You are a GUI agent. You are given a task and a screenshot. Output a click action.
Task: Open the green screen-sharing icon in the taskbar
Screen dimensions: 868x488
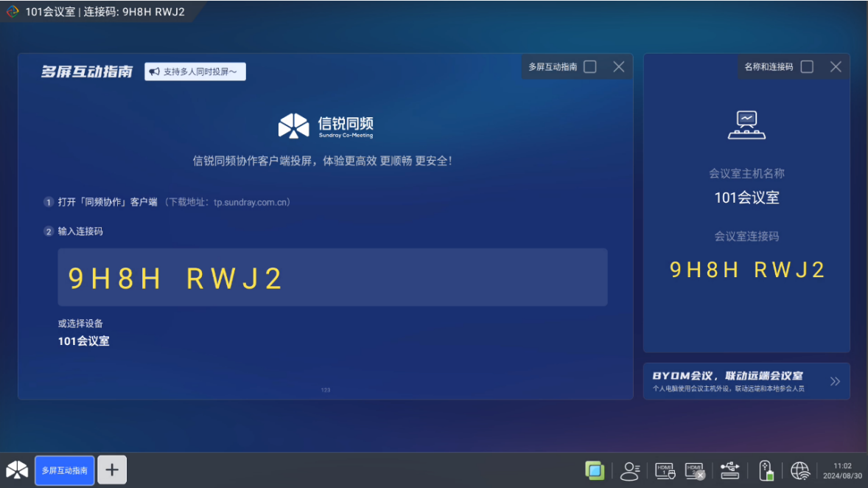(x=595, y=471)
